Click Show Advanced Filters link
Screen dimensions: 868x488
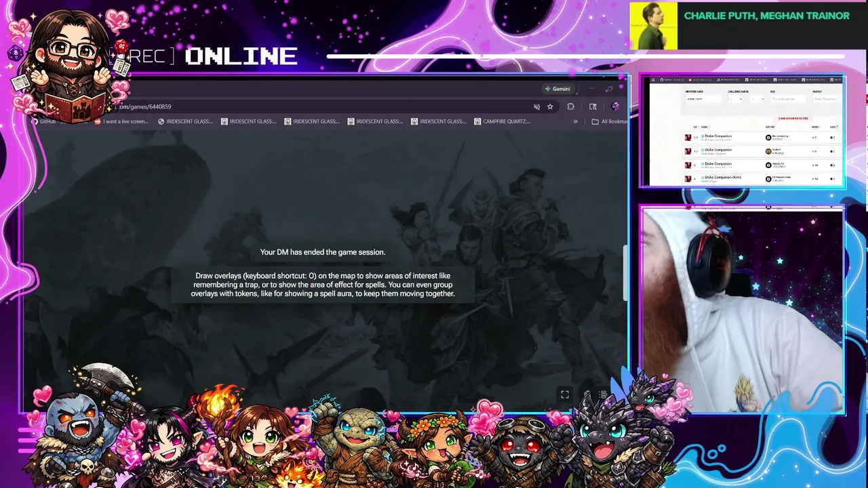[793, 118]
